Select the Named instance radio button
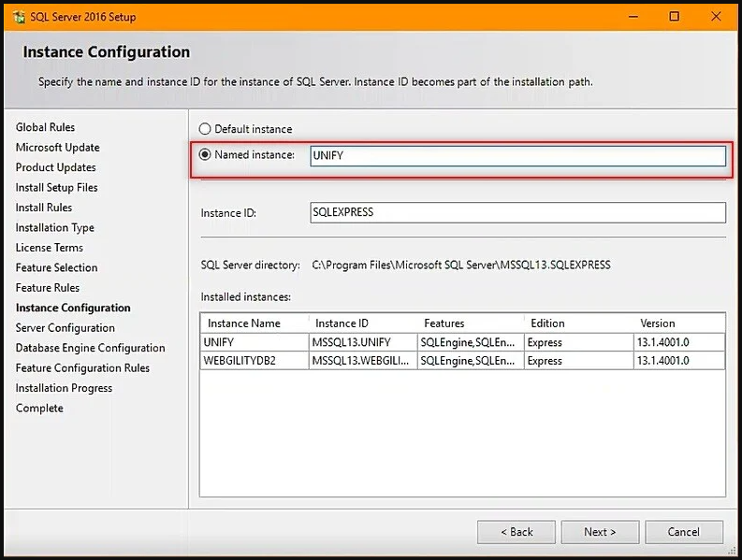The height and width of the screenshot is (560, 742). tap(205, 155)
